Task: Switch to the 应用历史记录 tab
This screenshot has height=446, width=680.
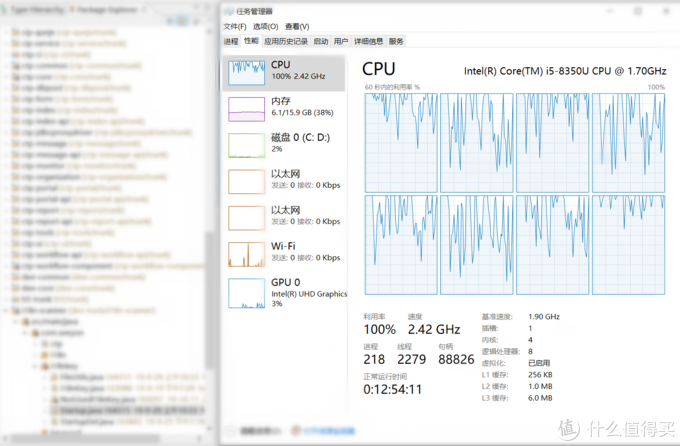Action: (286, 41)
